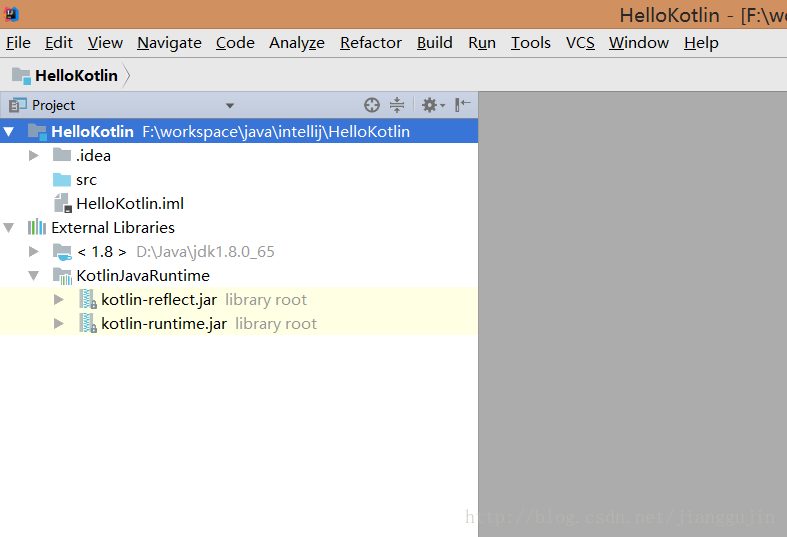Click the External Libraries bars icon
The width and height of the screenshot is (787, 537).
[x=37, y=227]
